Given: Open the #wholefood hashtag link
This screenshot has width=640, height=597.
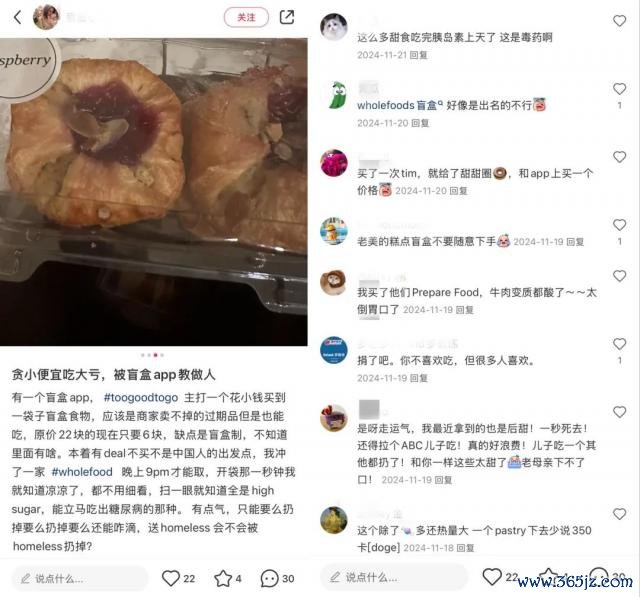Looking at the screenshot, I should 82,472.
